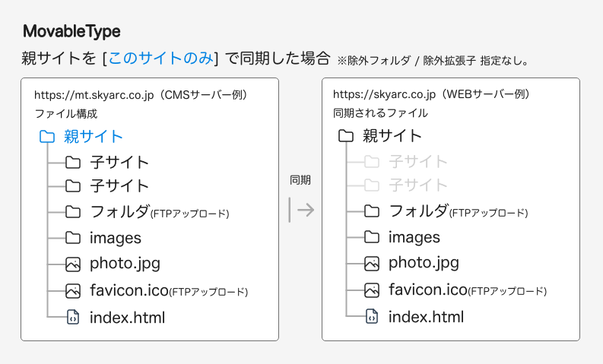Click the フォルダ folder icon in WEB server panel
Image resolution: width=603 pixels, height=364 pixels.
pyautogui.click(x=372, y=211)
